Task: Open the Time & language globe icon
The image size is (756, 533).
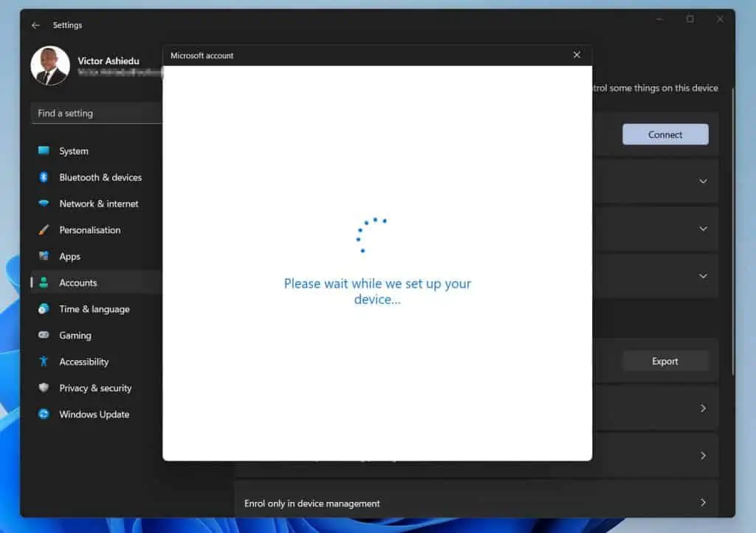Action: pos(44,309)
